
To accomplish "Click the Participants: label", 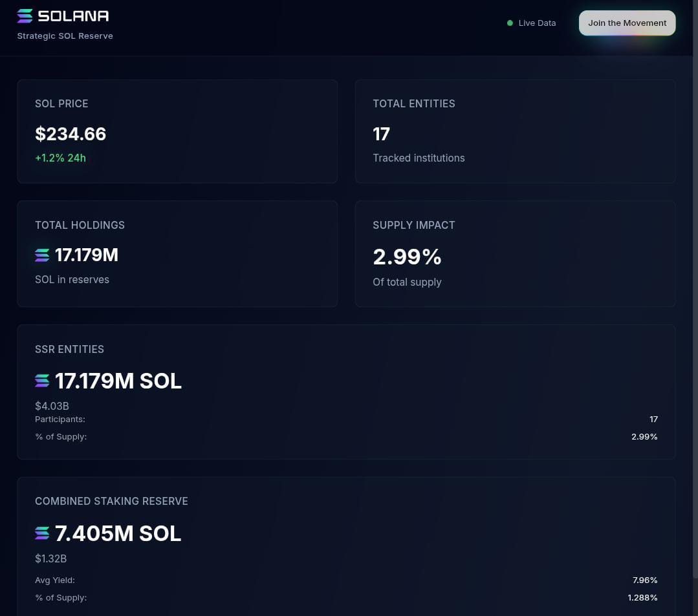I will click(60, 420).
